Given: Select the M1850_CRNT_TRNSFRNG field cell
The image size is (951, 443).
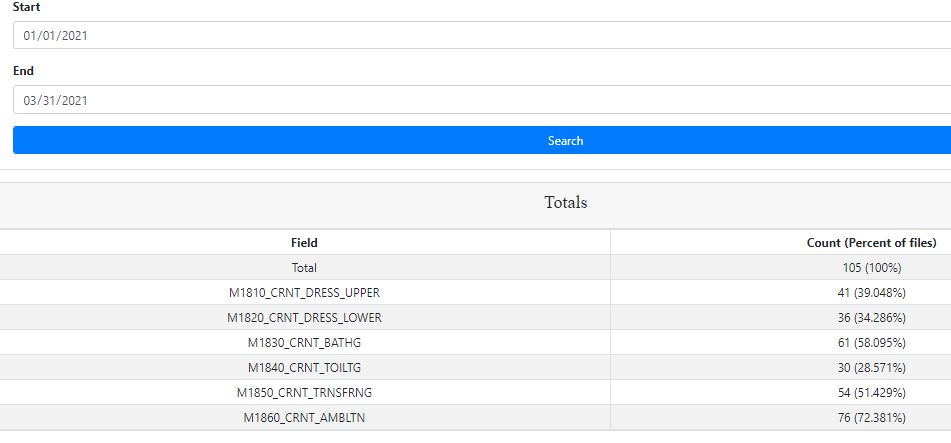Looking at the screenshot, I should click(x=304, y=393).
